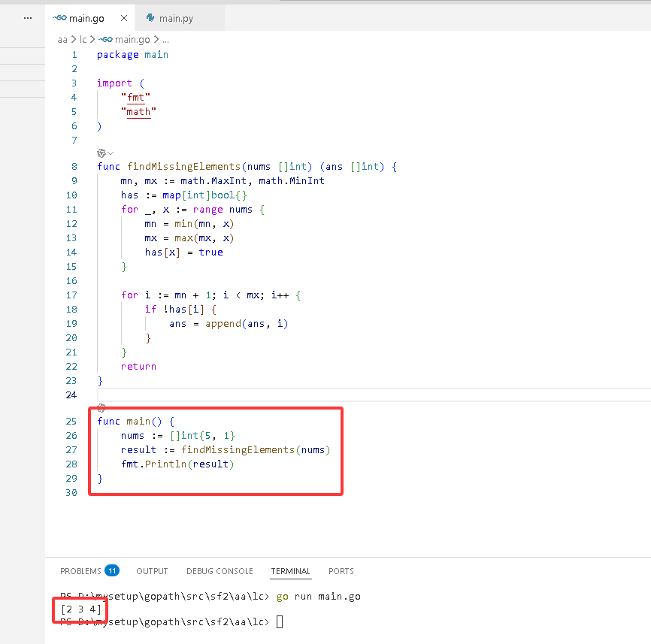Open the PORTS panel tab

pyautogui.click(x=341, y=571)
